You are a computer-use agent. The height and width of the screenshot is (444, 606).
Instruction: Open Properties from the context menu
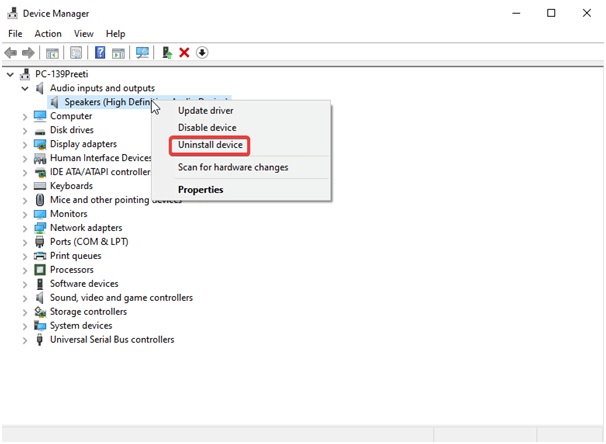click(x=200, y=190)
